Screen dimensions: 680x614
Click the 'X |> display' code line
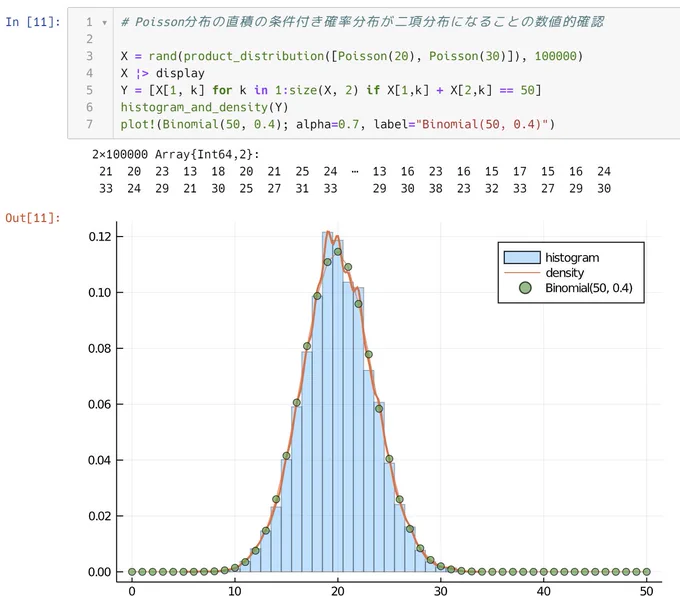(163, 73)
